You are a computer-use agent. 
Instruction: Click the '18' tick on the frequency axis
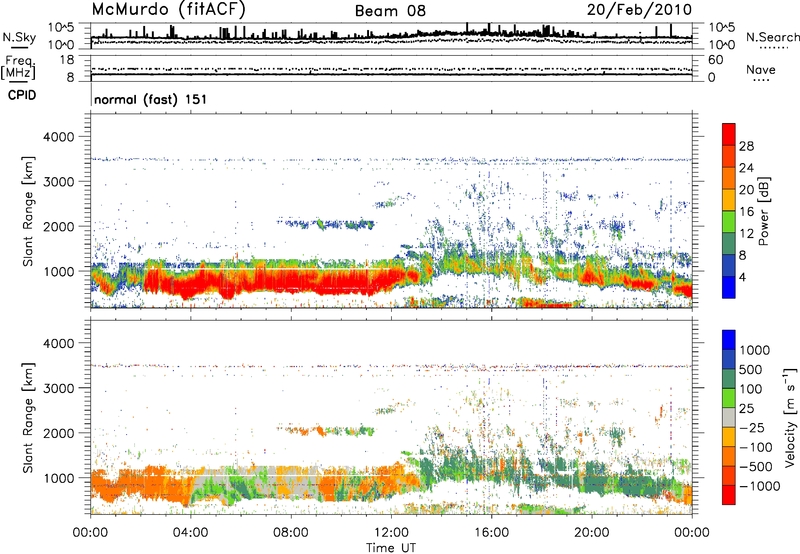(x=67, y=60)
